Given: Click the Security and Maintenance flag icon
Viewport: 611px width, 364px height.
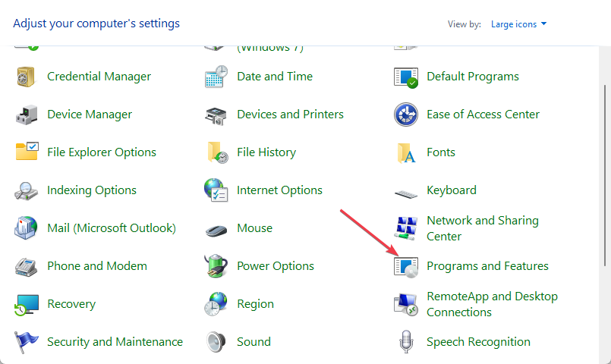Looking at the screenshot, I should pyautogui.click(x=27, y=342).
